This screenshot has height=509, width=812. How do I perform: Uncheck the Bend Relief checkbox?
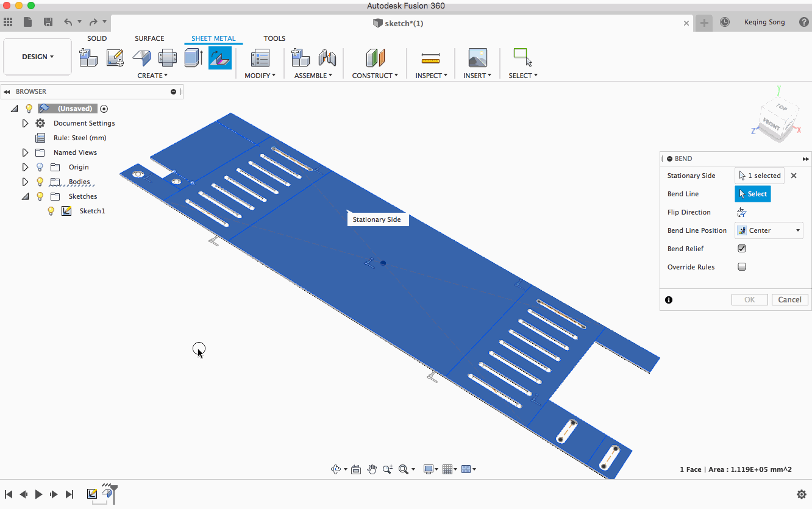(x=742, y=249)
